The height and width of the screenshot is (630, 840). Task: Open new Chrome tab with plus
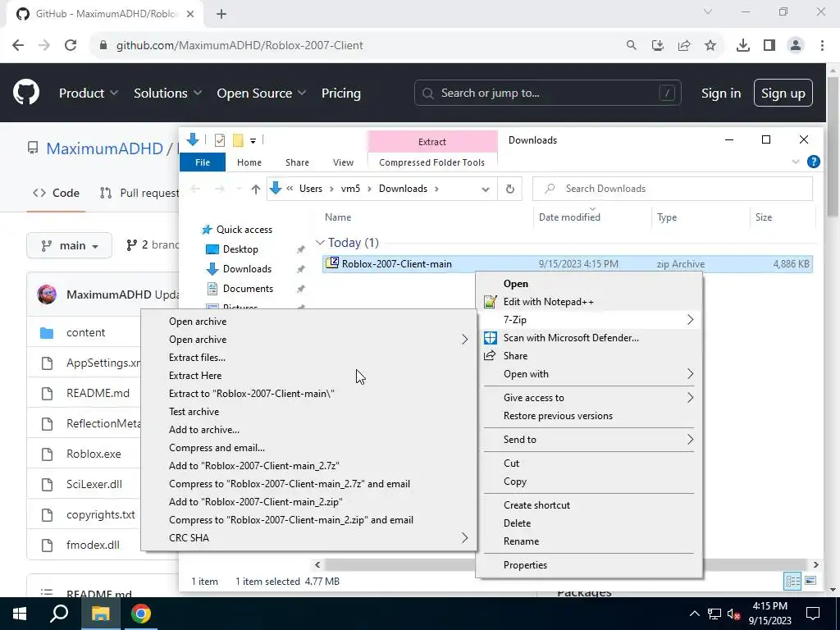[221, 14]
